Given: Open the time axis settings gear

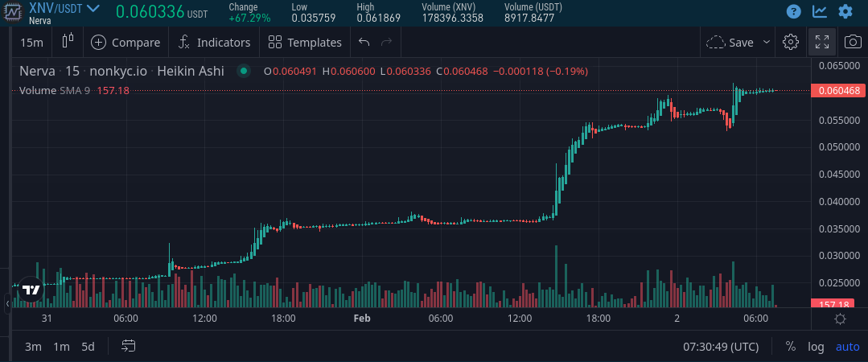Looking at the screenshot, I should coord(840,319).
